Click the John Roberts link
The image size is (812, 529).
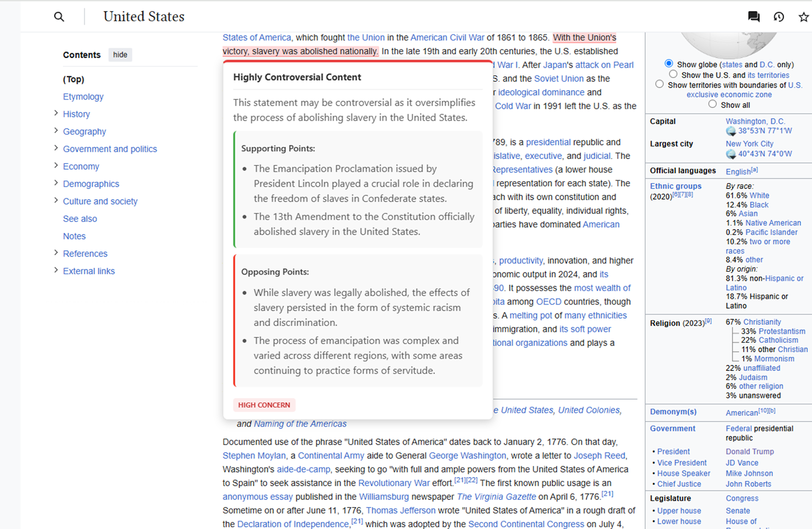tap(749, 484)
